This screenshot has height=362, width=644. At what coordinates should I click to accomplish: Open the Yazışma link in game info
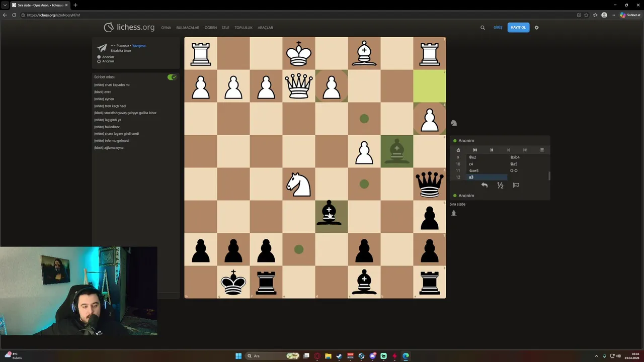(139, 46)
